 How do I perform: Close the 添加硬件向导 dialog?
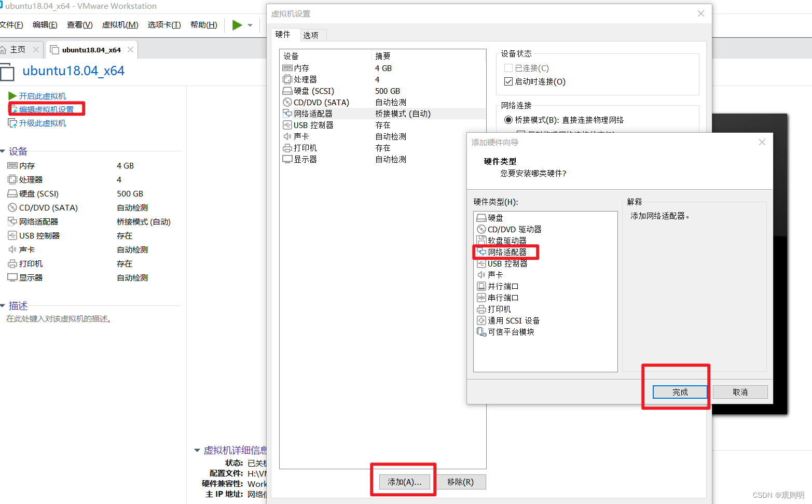[762, 142]
